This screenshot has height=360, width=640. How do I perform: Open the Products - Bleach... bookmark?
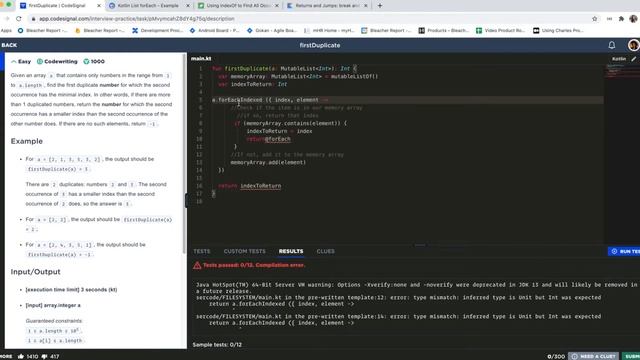pos(444,31)
